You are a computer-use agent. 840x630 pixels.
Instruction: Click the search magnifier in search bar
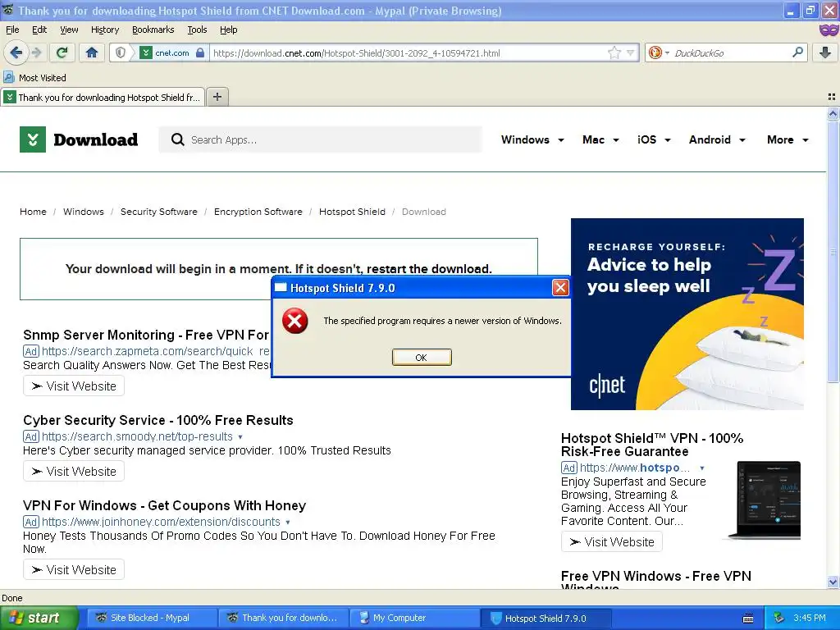797,52
